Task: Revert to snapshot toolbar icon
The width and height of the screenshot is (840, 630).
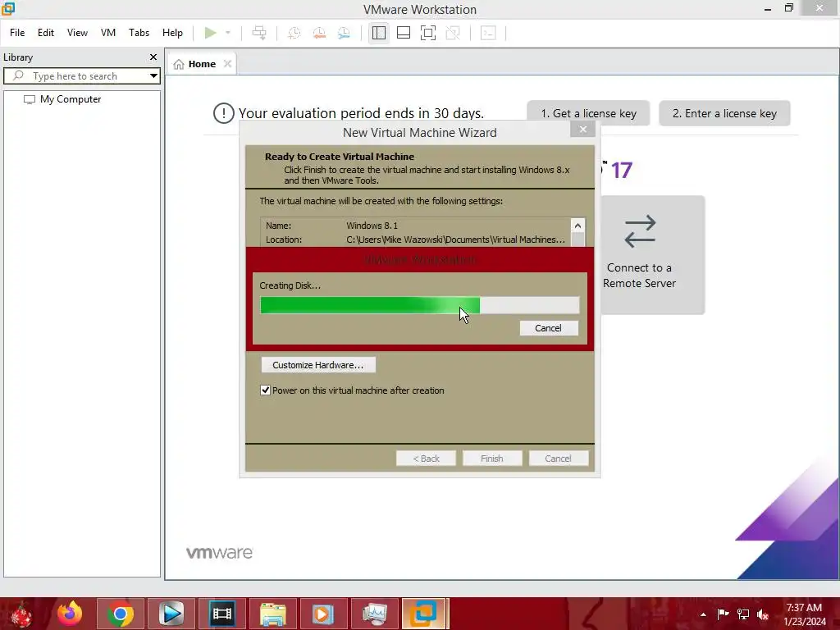Action: point(319,33)
